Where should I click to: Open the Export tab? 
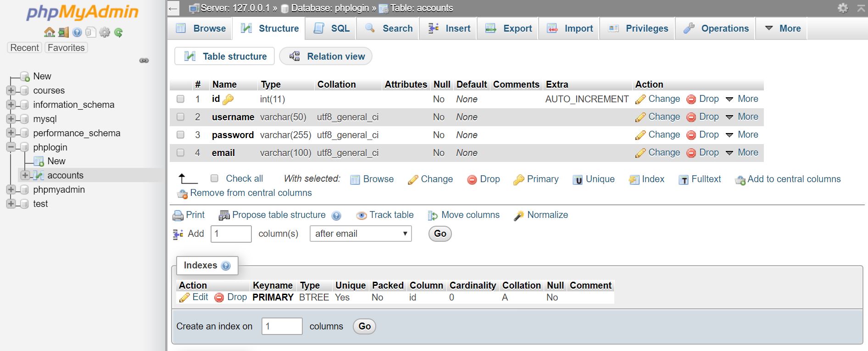pyautogui.click(x=508, y=28)
